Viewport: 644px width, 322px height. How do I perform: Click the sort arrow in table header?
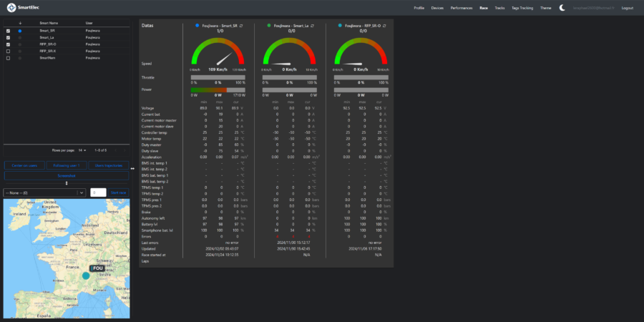coord(20,23)
